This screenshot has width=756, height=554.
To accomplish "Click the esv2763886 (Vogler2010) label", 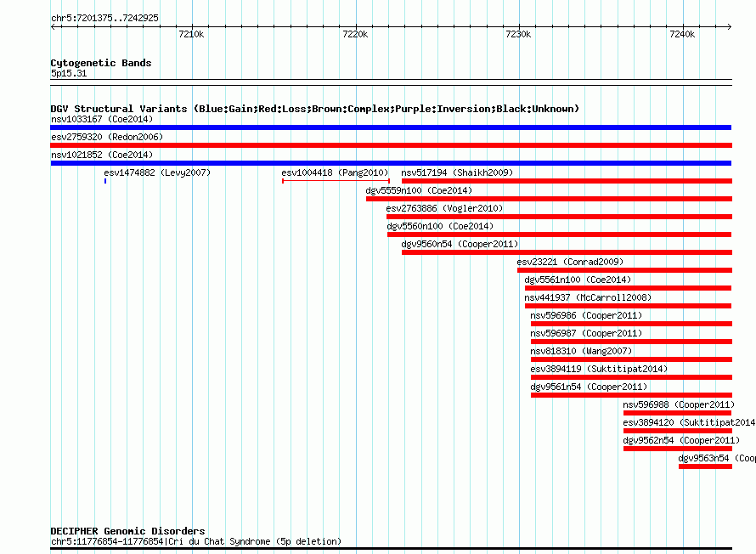I will tap(444, 208).
